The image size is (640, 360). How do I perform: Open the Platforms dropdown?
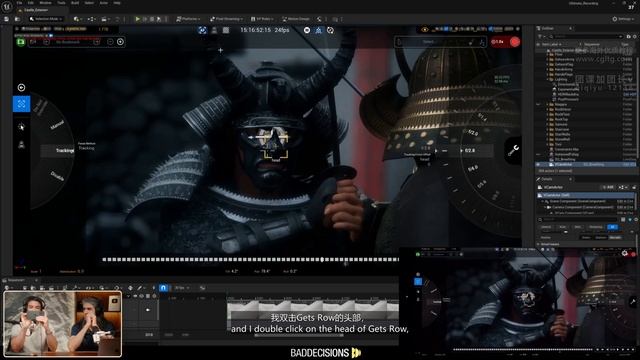coord(188,19)
